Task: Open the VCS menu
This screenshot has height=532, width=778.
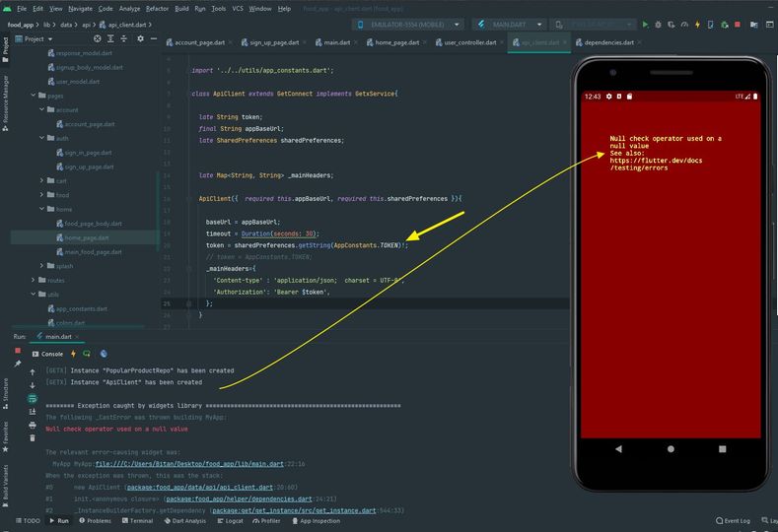Action: [238, 9]
